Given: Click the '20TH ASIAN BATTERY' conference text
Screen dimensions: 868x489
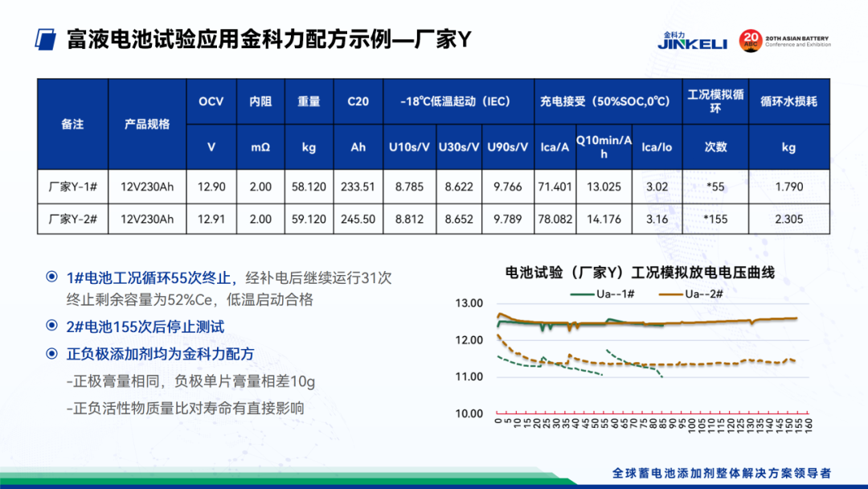Looking at the screenshot, I should tap(796, 38).
